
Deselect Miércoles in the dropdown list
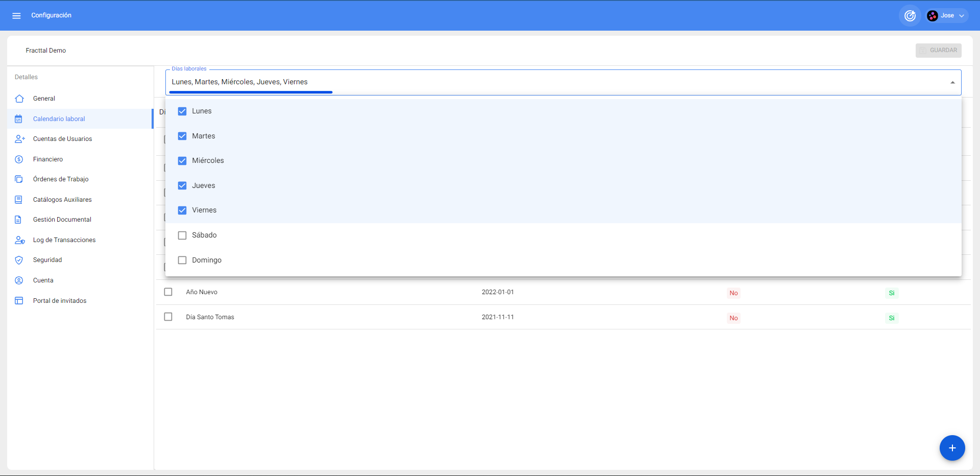tap(182, 161)
